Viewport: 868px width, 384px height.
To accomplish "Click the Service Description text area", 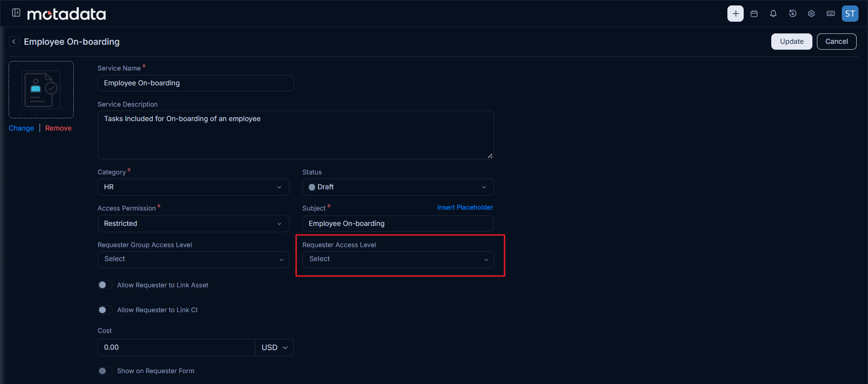I will click(x=296, y=135).
